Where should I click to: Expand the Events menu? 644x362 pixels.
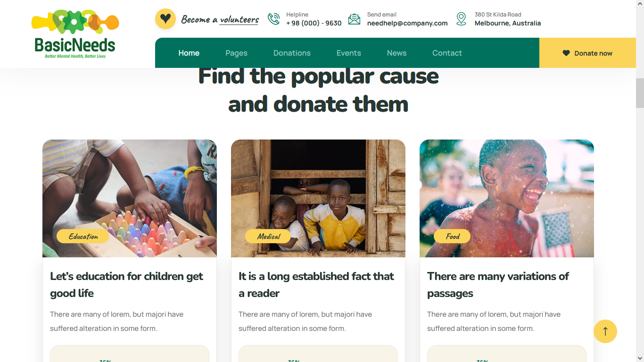[x=348, y=53]
